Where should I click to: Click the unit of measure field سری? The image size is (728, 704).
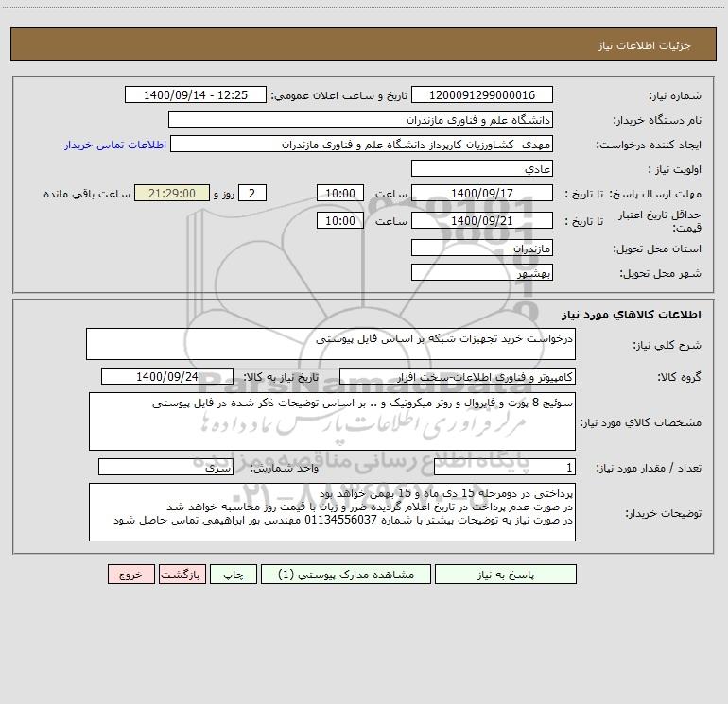(165, 467)
